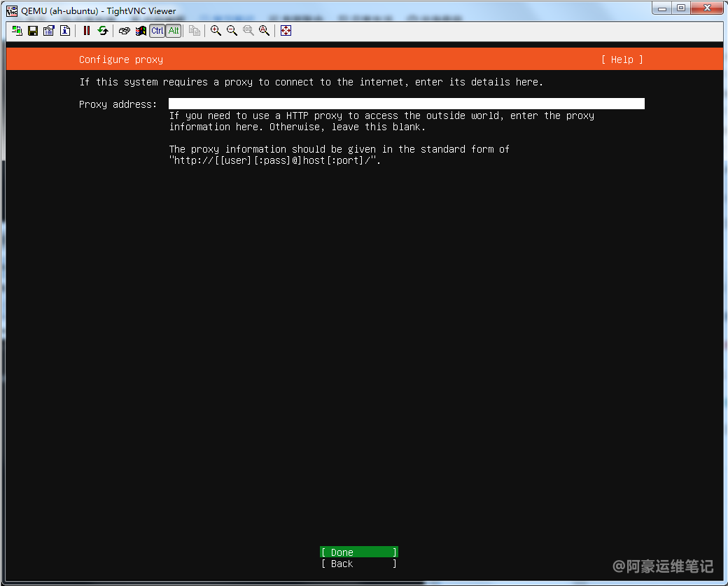Save the connection with the floppy disk icon
Screen dimensions: 728x586
click(33, 31)
